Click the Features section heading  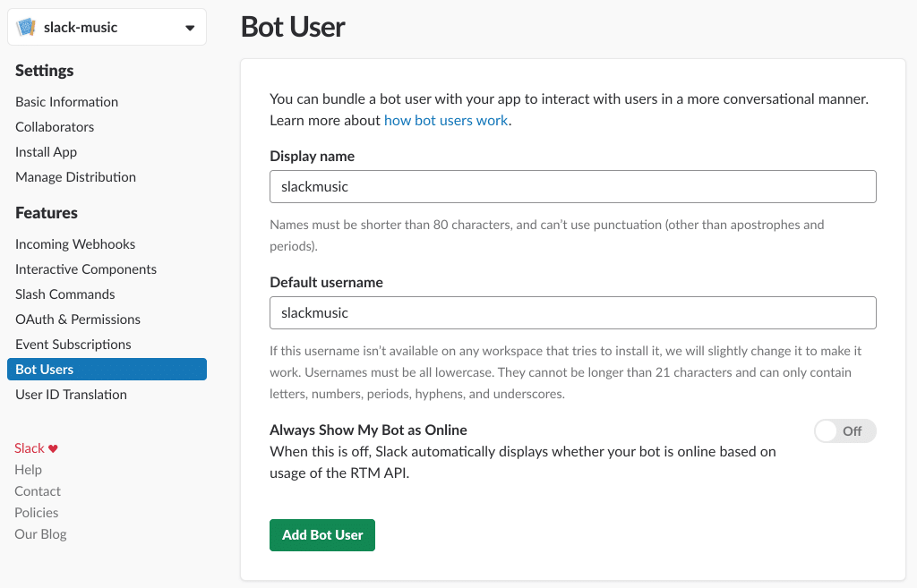click(x=47, y=213)
